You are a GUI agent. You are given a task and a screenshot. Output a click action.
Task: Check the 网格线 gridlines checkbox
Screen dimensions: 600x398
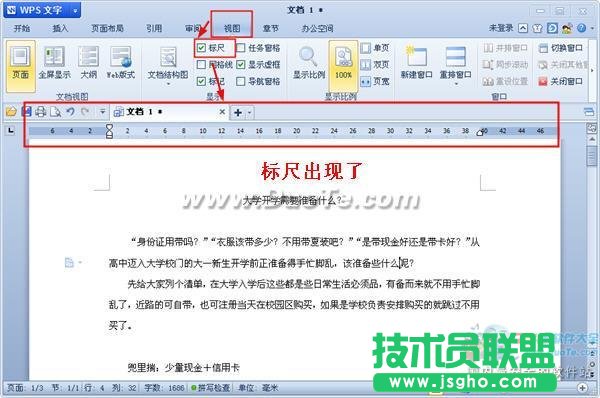201,64
